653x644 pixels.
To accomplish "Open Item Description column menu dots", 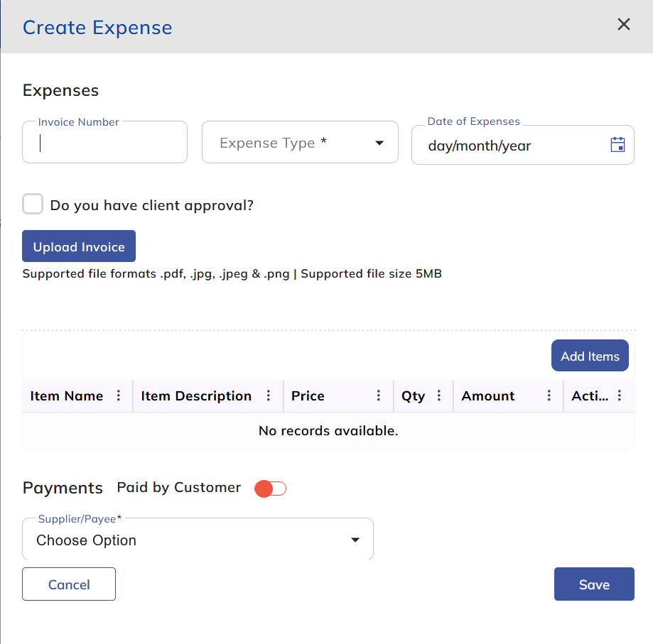I will (x=269, y=396).
